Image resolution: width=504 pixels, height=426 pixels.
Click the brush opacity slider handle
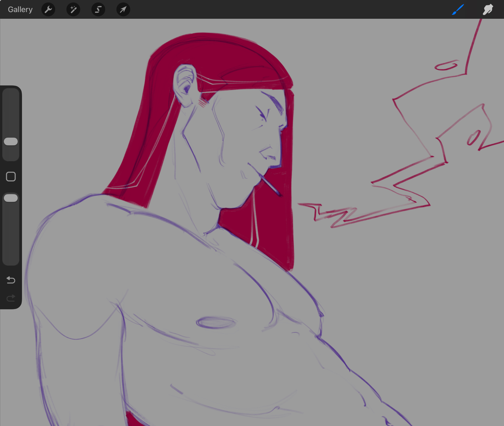tap(11, 198)
